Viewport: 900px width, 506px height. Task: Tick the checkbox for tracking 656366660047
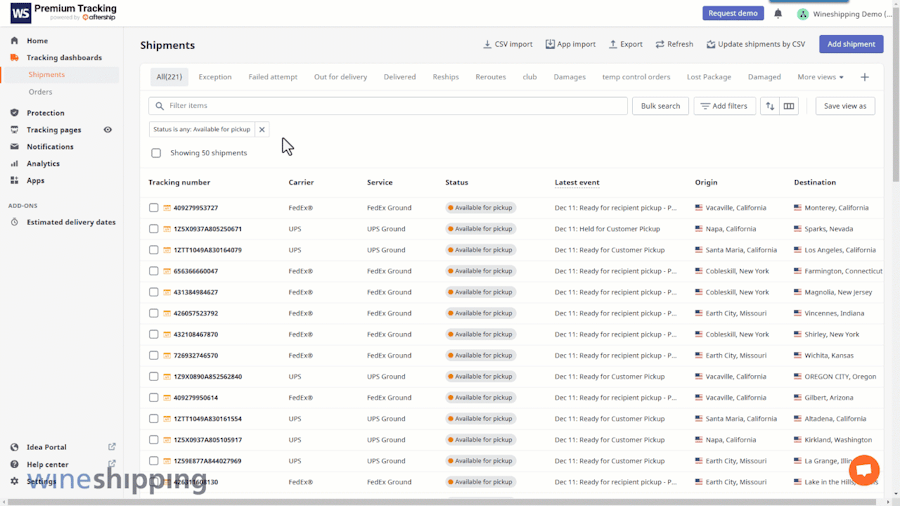click(154, 271)
